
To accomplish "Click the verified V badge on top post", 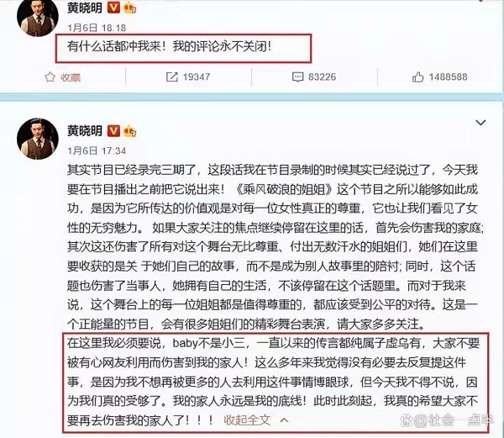I will click(x=113, y=8).
